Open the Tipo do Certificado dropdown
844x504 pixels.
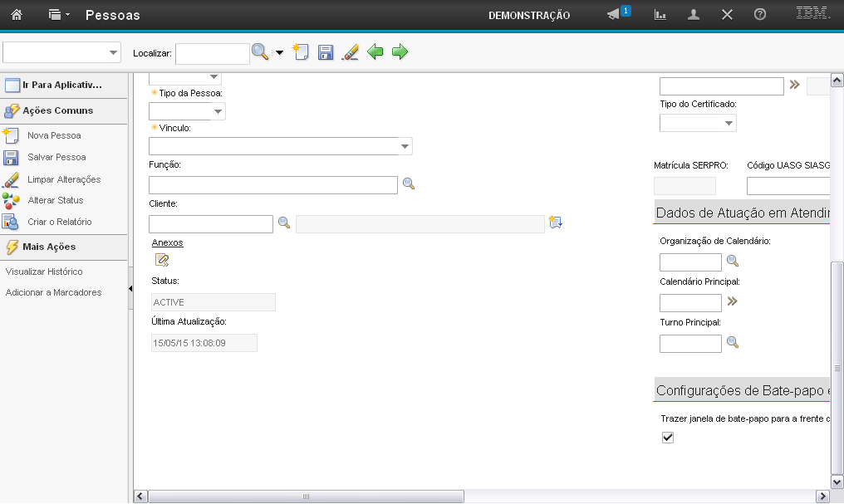(729, 124)
